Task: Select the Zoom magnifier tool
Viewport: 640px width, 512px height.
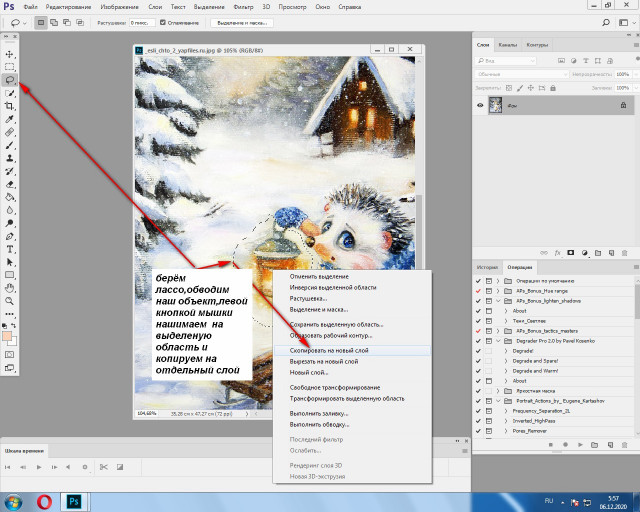Action: (x=10, y=300)
